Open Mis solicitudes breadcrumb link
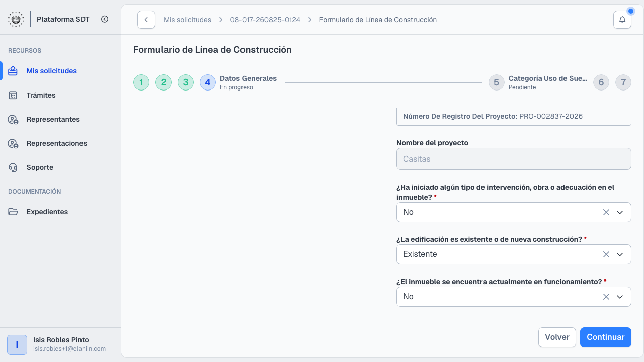Viewport: 644px width, 362px height. point(187,20)
